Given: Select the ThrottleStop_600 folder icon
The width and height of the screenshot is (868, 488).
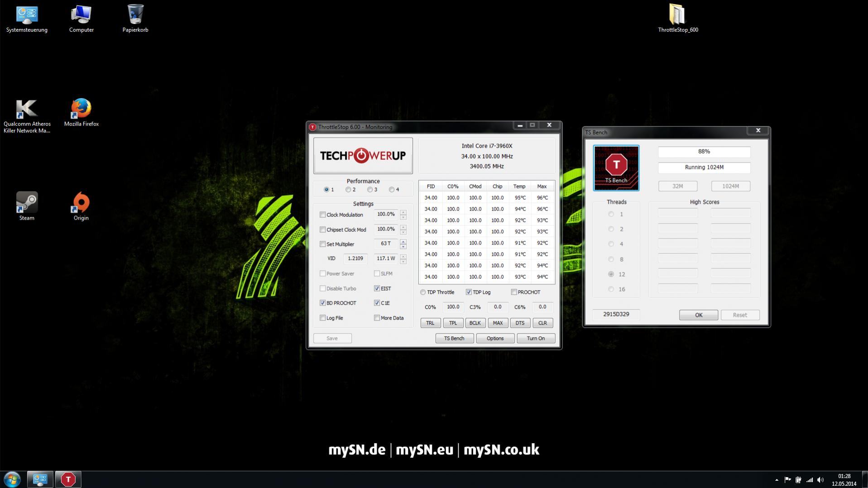Looking at the screenshot, I should [678, 19].
